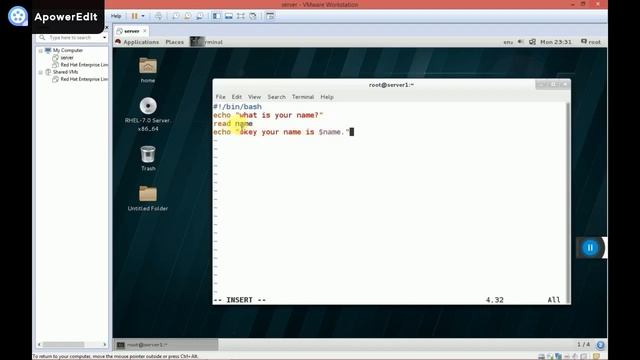Image resolution: width=640 pixels, height=360 pixels.
Task: Open the terminal Edit menu
Action: 237,97
